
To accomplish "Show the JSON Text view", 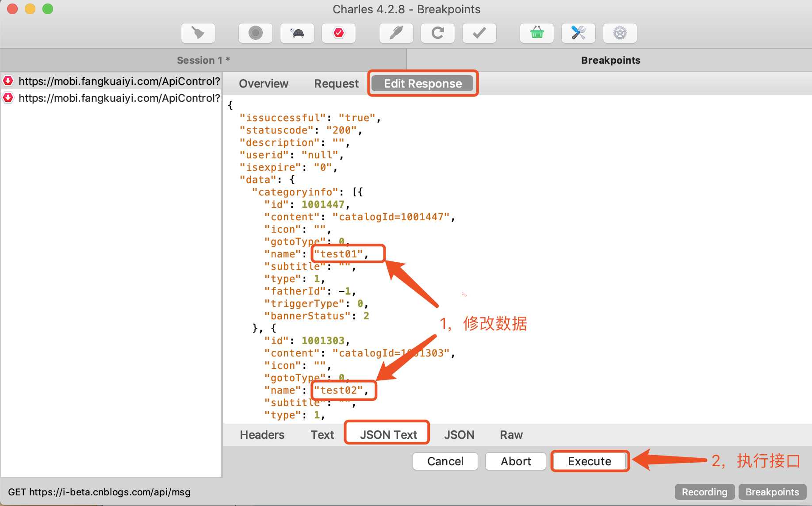I will 388,435.
